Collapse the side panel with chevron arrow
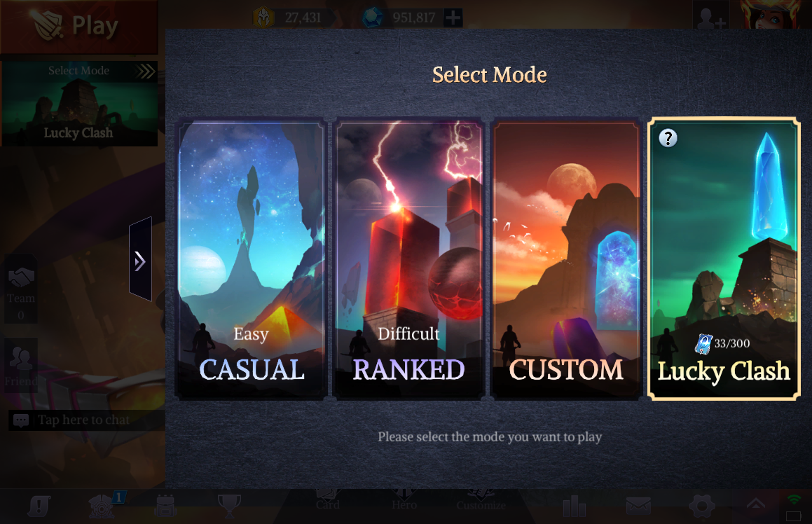This screenshot has width=812, height=524. pos(140,260)
